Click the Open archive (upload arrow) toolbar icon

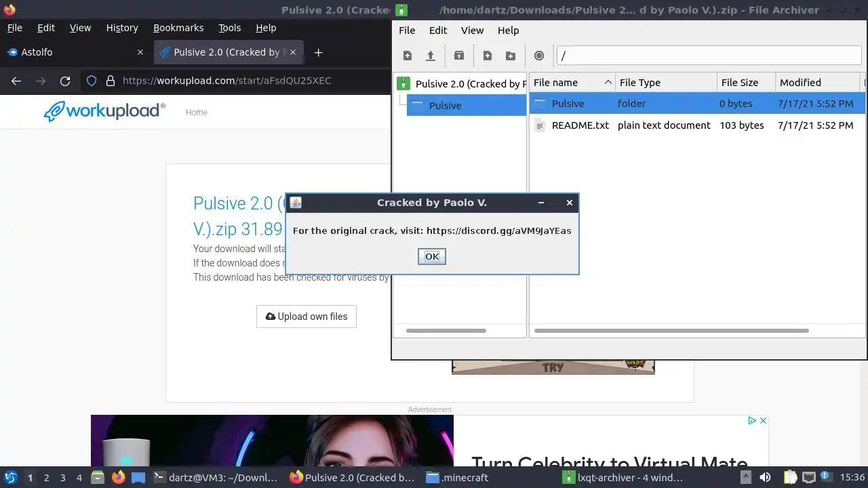pos(430,56)
